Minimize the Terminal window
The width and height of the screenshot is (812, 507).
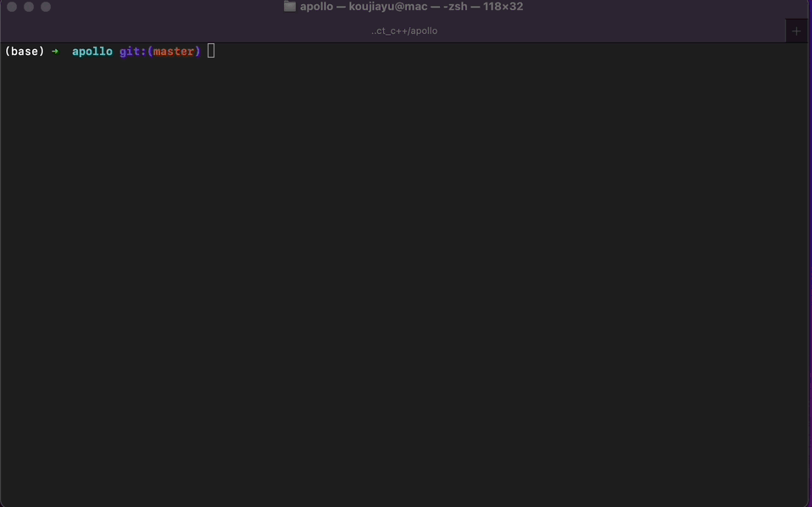coord(29,7)
